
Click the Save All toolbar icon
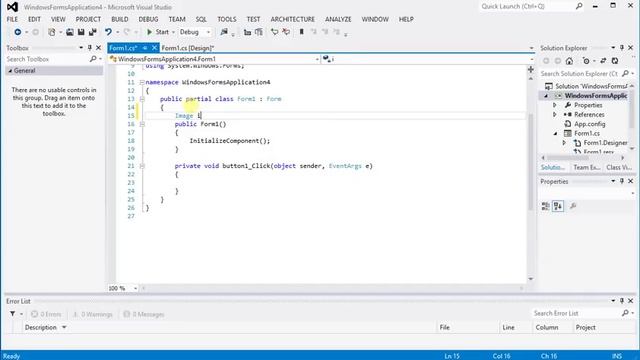click(x=93, y=32)
